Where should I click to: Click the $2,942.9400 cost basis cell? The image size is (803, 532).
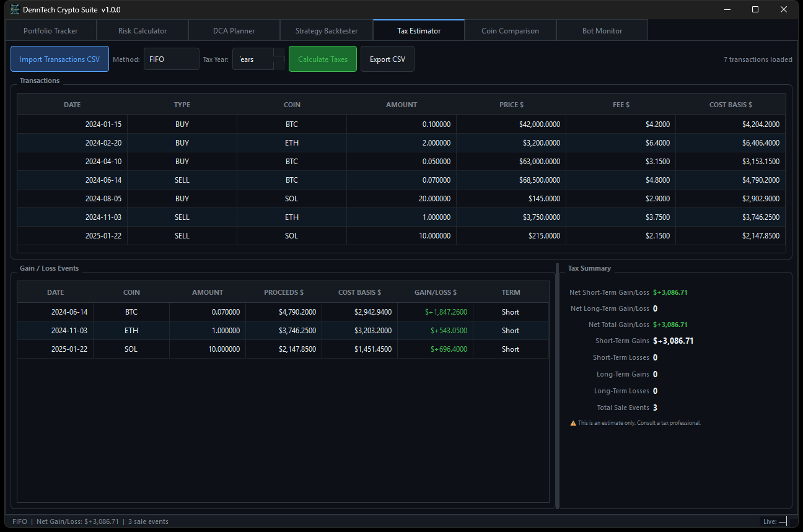[359, 312]
